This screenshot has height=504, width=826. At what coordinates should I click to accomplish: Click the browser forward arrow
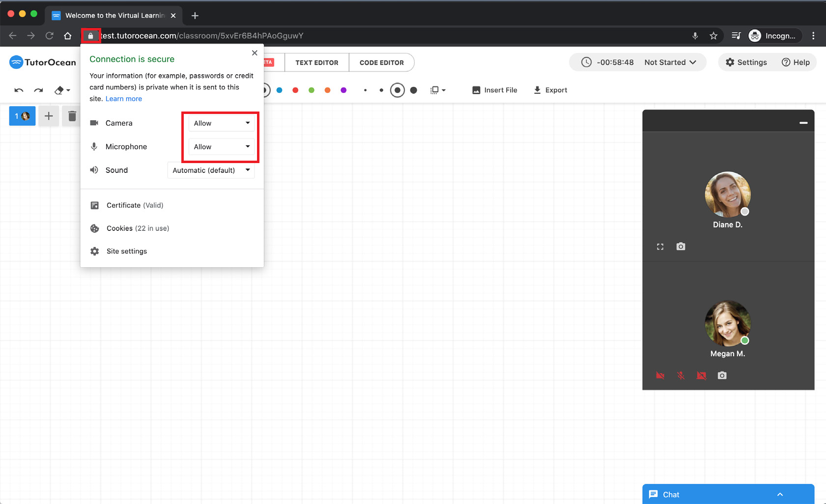(x=31, y=35)
